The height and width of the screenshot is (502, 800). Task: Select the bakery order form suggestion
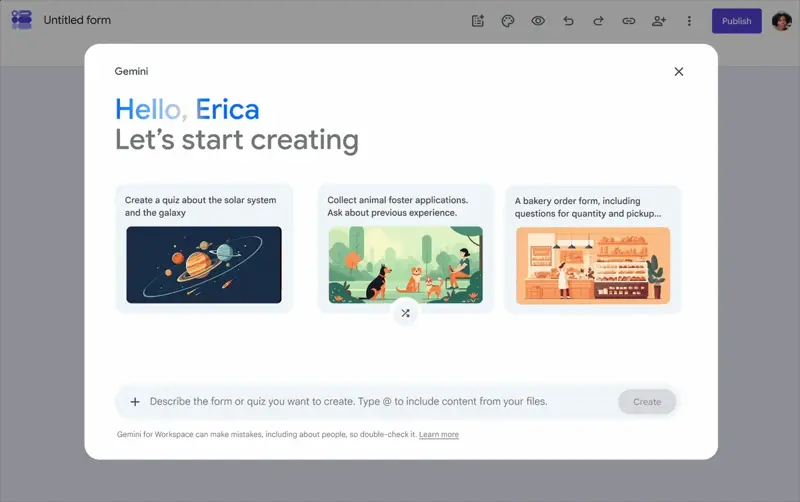(x=593, y=249)
